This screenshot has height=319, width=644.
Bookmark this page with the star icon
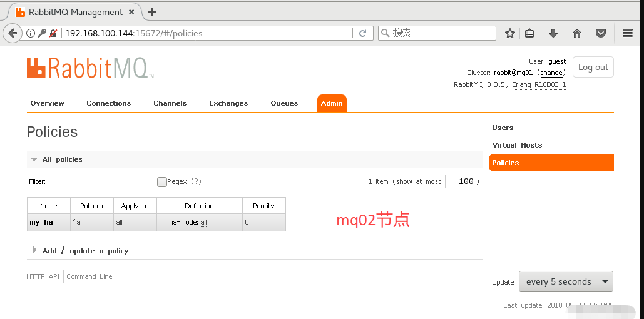click(x=509, y=33)
